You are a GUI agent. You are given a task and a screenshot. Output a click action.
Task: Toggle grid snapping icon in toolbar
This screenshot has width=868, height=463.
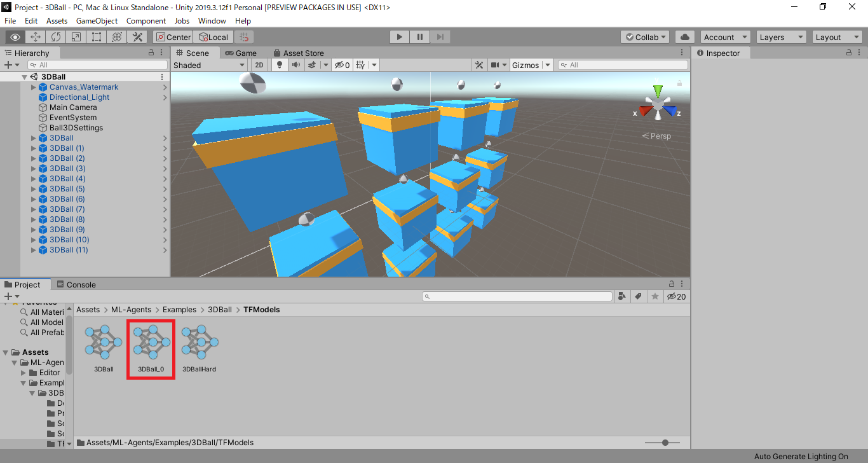pyautogui.click(x=244, y=37)
